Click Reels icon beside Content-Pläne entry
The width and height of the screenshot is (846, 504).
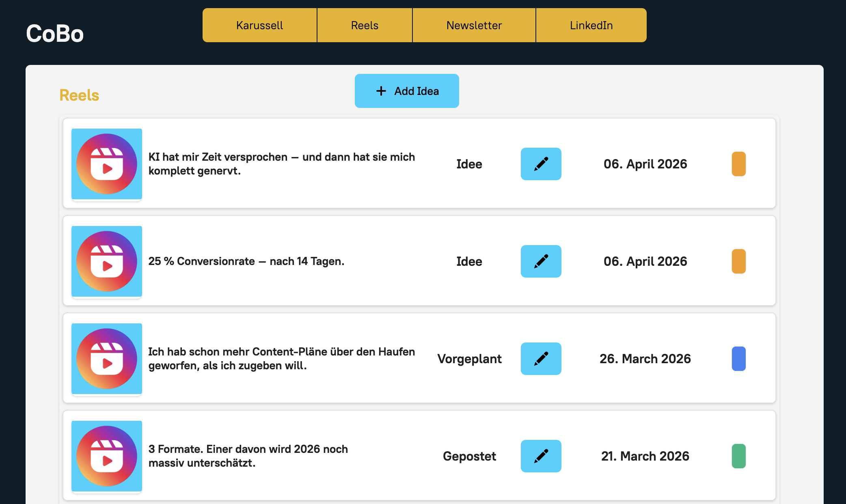(x=107, y=359)
